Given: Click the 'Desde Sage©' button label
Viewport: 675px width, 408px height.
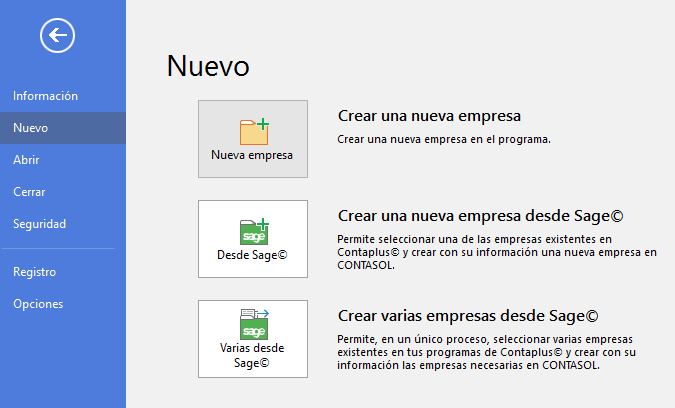Looking at the screenshot, I should point(252,255).
